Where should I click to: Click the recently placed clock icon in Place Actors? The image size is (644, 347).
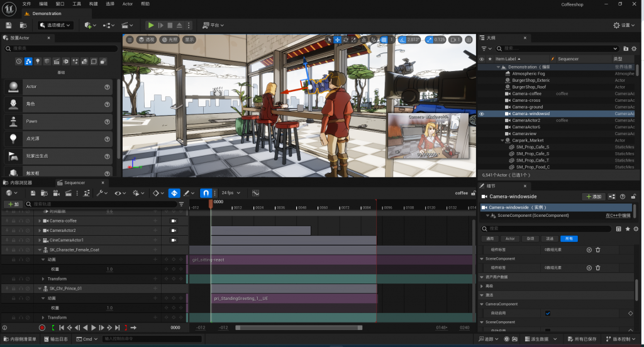18,61
